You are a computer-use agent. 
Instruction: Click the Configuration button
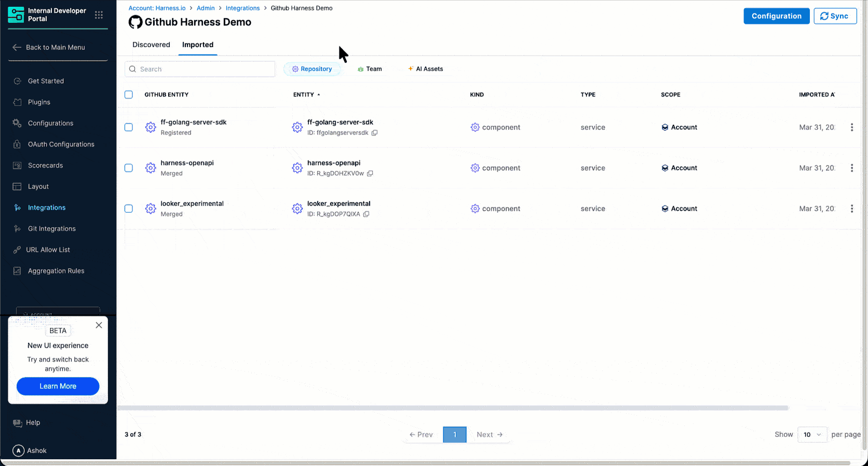click(x=776, y=16)
